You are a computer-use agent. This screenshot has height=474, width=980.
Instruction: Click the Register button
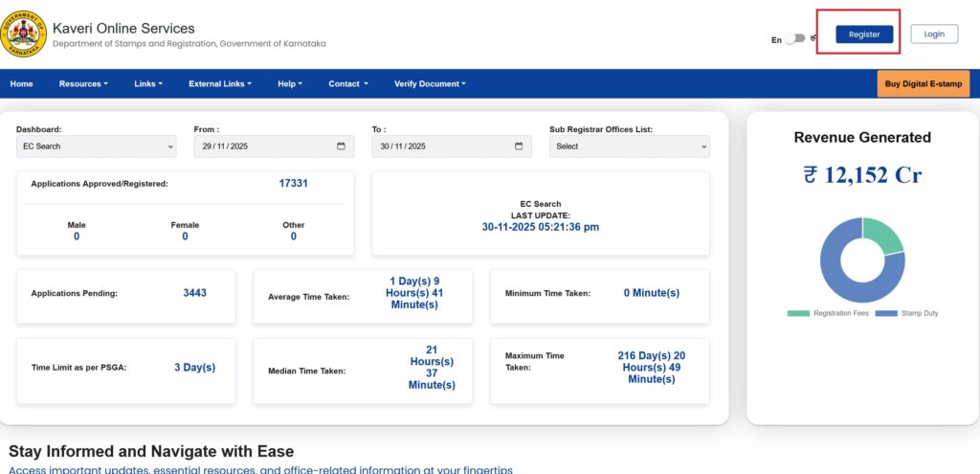tap(864, 34)
